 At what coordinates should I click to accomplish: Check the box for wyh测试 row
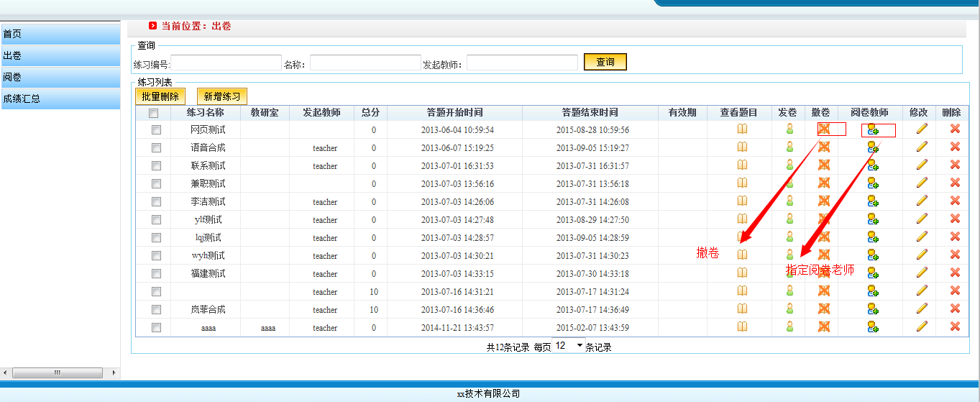pyautogui.click(x=156, y=256)
